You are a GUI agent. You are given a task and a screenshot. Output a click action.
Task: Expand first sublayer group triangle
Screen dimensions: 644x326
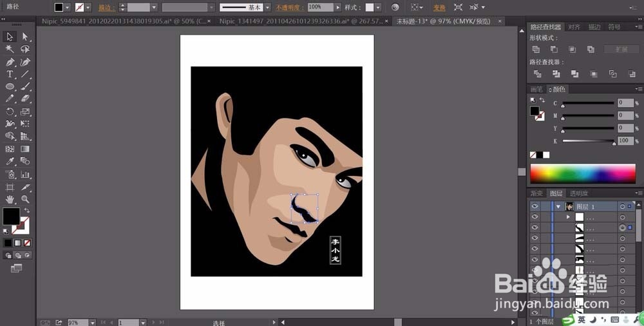pyautogui.click(x=569, y=217)
